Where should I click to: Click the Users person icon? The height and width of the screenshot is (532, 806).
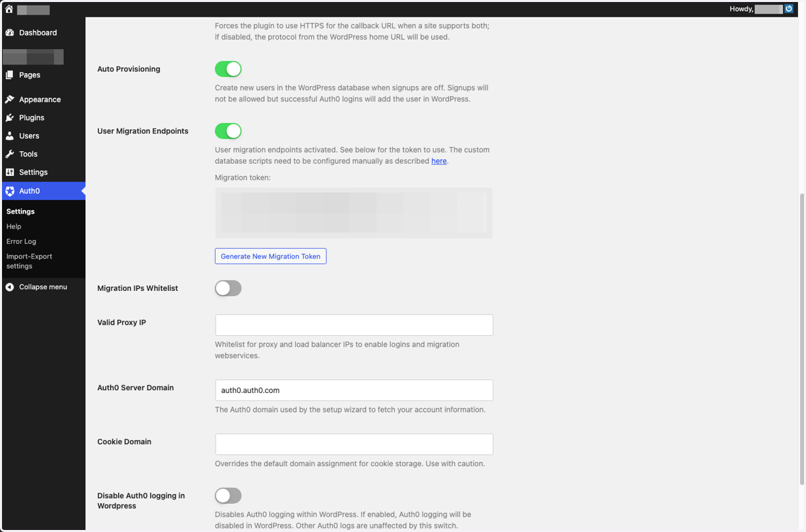[x=9, y=136]
